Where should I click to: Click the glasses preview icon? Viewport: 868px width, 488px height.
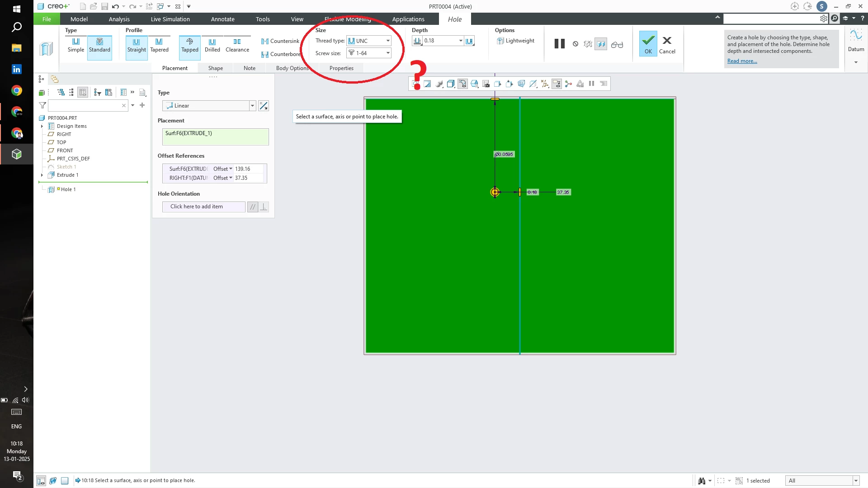click(x=617, y=44)
